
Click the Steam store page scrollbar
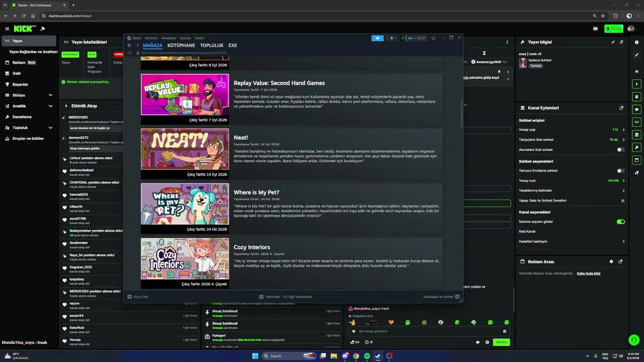461,113
